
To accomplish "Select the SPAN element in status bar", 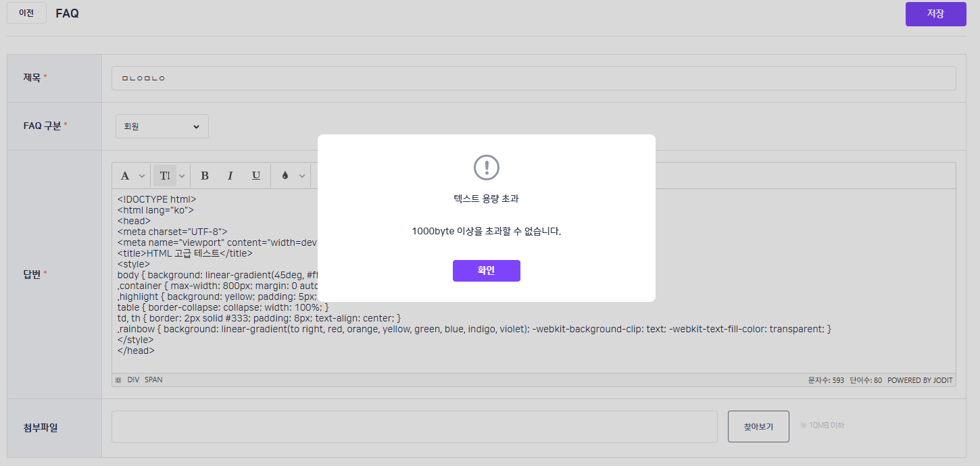I will pyautogui.click(x=153, y=380).
